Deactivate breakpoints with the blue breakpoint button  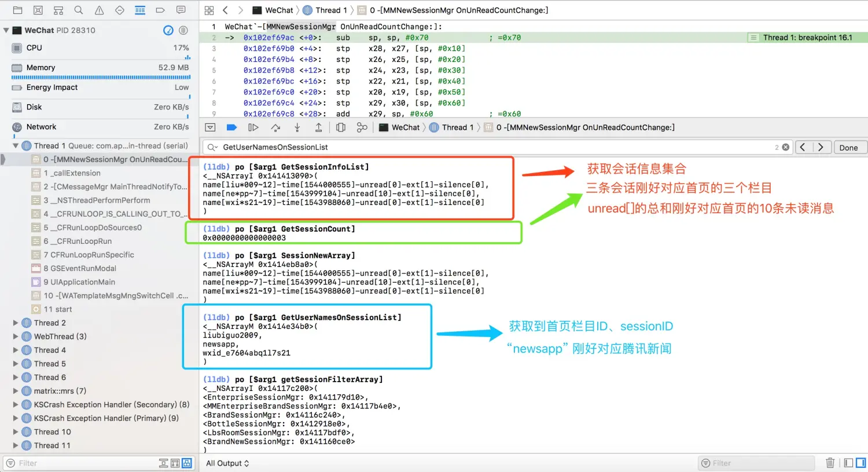pos(231,127)
